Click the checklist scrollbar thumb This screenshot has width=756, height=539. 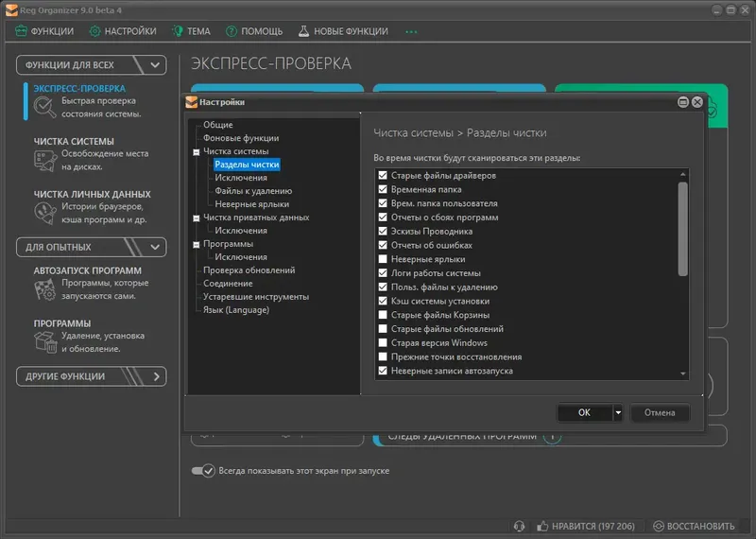682,229
